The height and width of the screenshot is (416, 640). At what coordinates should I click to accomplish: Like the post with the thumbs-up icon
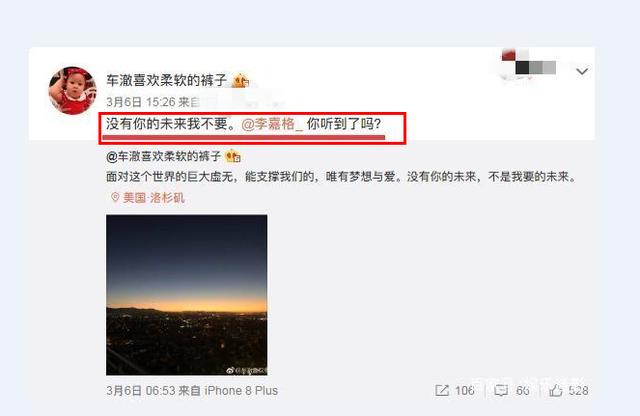pos(555,391)
